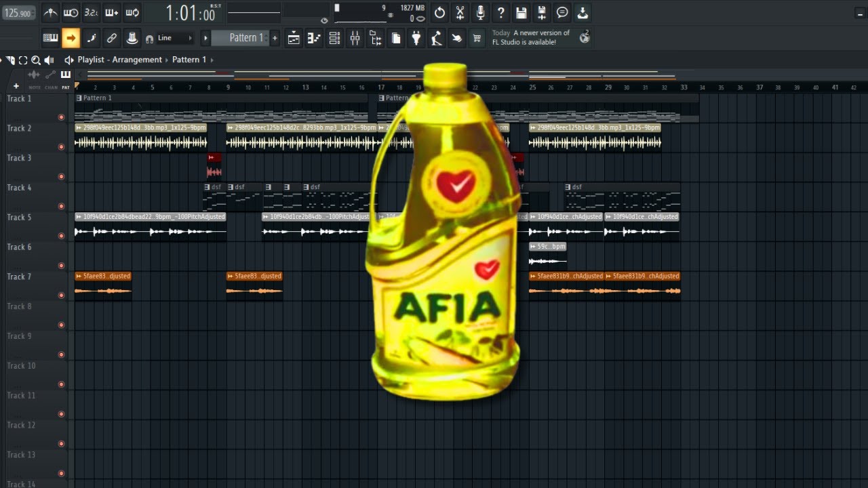Open Playlist options speaker-shaped menu icon
This screenshot has height=488, width=868.
(68, 60)
